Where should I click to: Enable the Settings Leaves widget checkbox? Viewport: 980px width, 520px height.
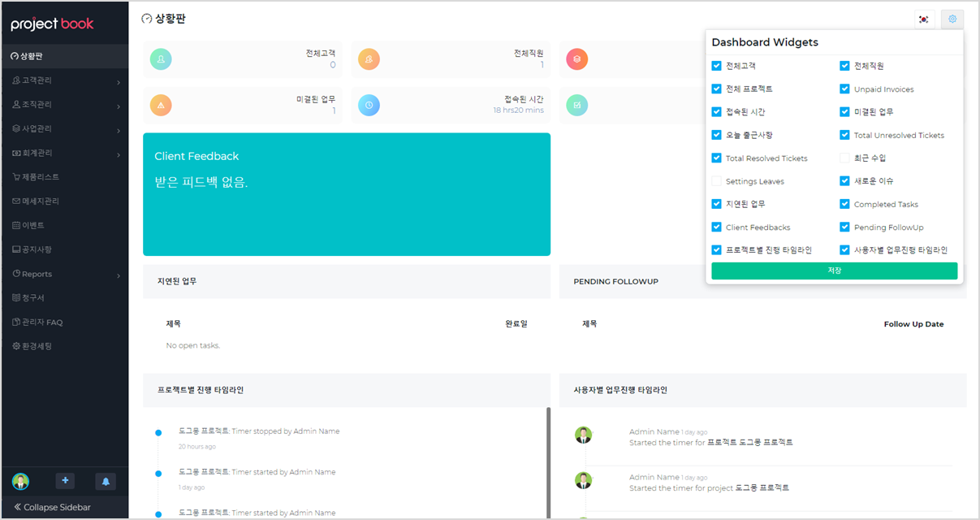[x=716, y=181]
